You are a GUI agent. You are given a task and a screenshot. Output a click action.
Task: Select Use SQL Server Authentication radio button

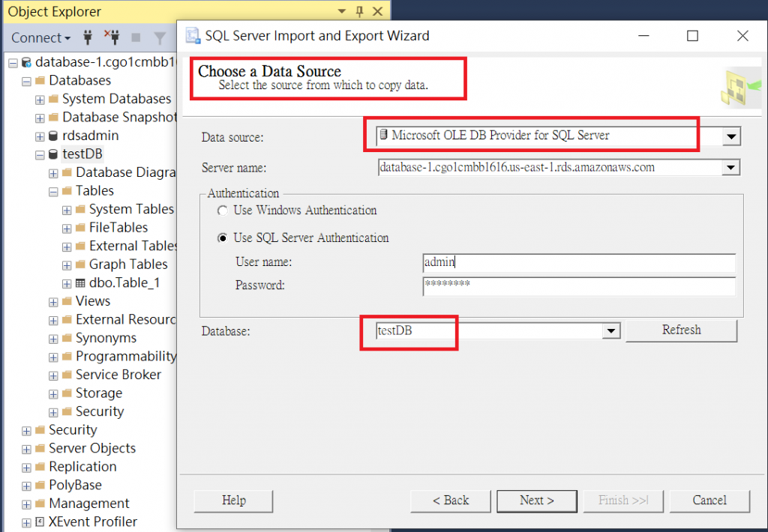[223, 238]
